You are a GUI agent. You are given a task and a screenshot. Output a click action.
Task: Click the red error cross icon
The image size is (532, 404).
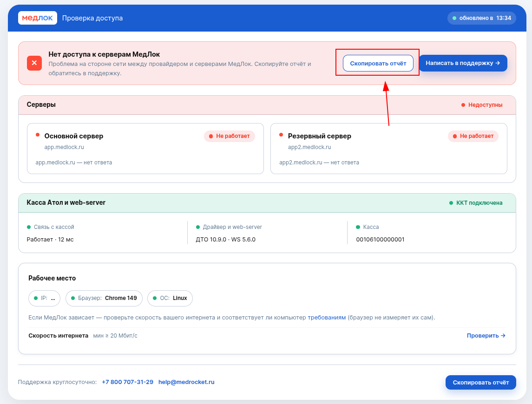pyautogui.click(x=34, y=63)
